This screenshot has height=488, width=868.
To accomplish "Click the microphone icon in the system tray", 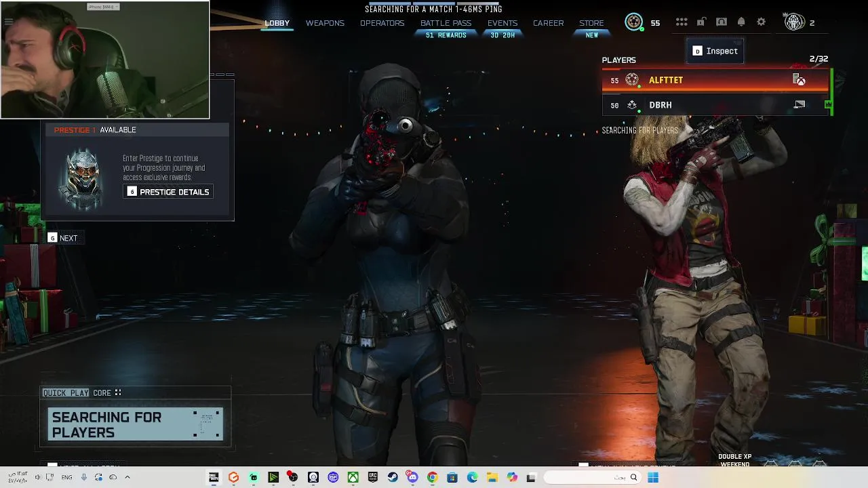I will tap(83, 477).
